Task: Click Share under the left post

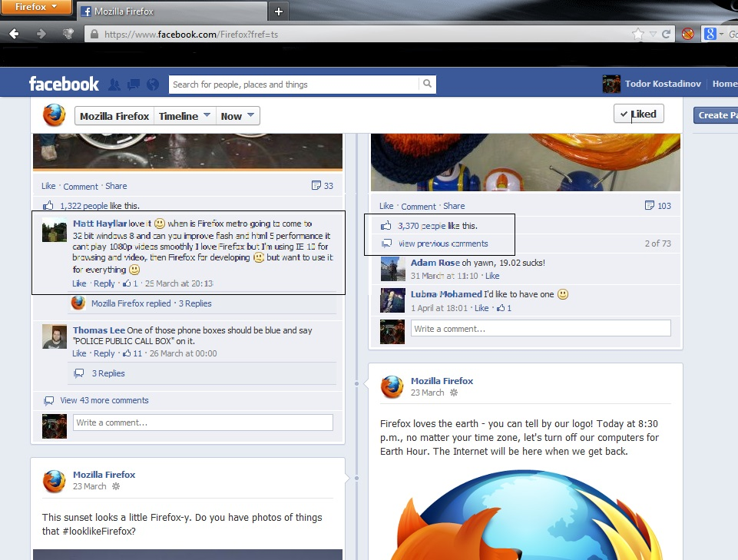Action: tap(116, 186)
